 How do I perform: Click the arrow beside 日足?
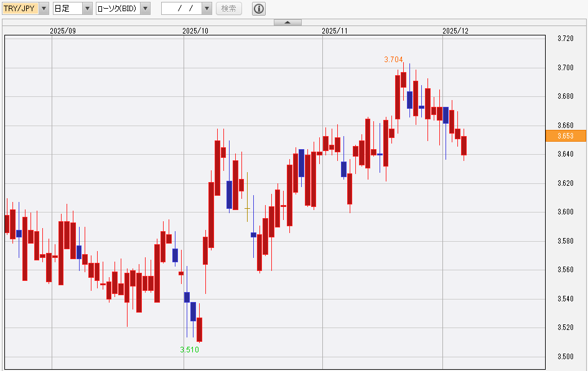(87, 8)
